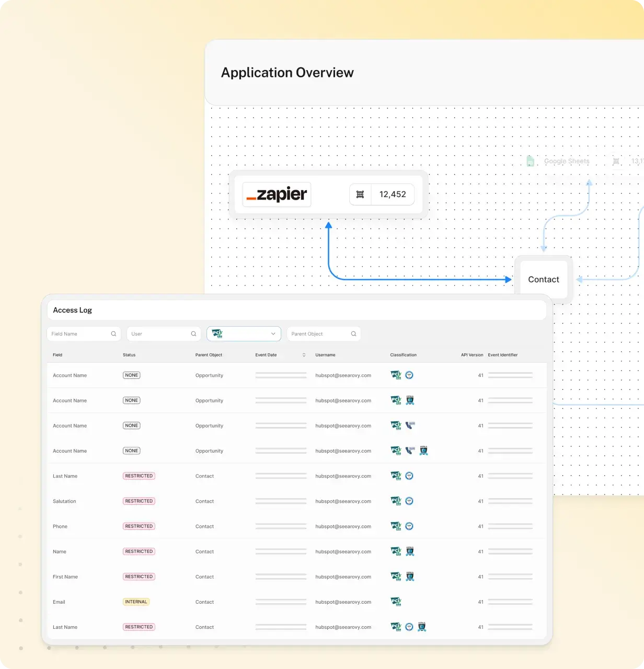
Task: Click the RESTRICTED status badge in the First Name row
Action: pyautogui.click(x=139, y=576)
